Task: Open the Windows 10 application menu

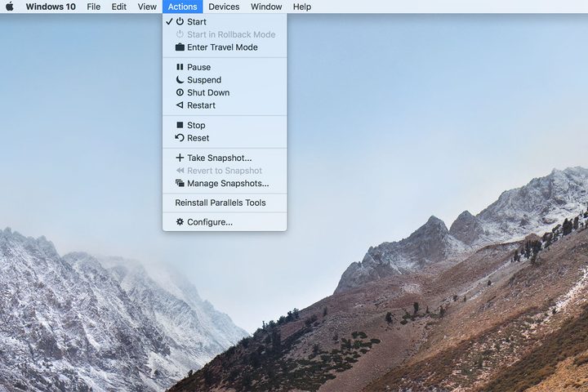Action: tap(51, 7)
